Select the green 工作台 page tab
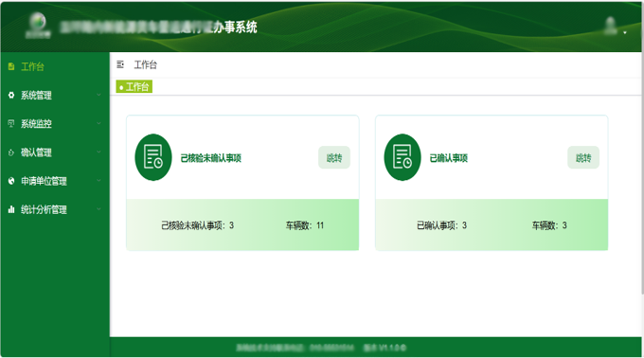644x358 pixels. [x=134, y=86]
